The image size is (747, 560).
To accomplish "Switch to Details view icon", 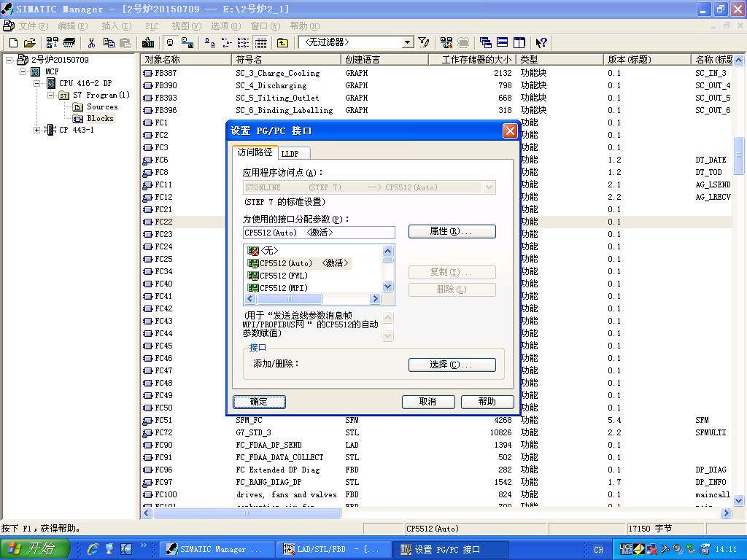I will click(x=260, y=43).
